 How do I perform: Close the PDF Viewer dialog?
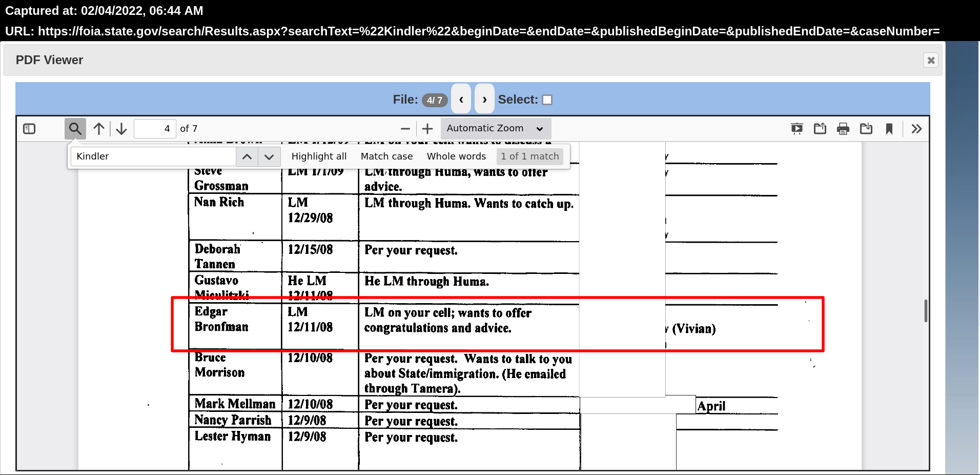(x=931, y=60)
